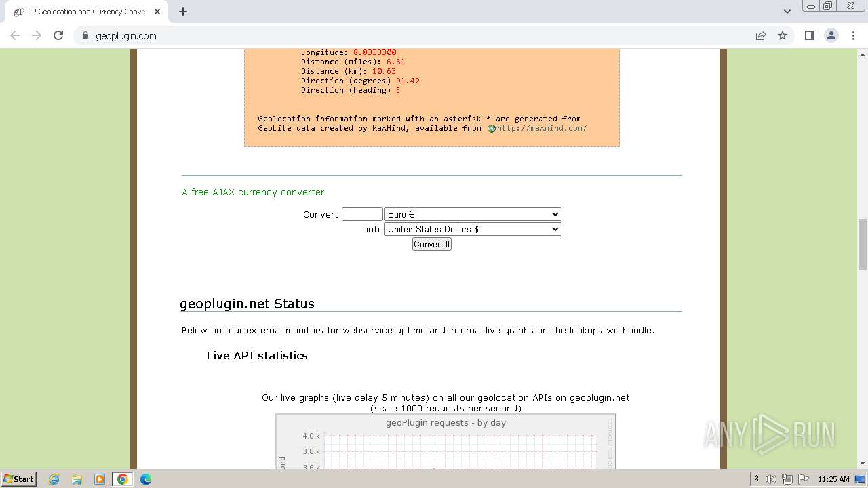Click the Direction (degrees) 91.42 value
868x488 pixels.
pyautogui.click(x=408, y=81)
